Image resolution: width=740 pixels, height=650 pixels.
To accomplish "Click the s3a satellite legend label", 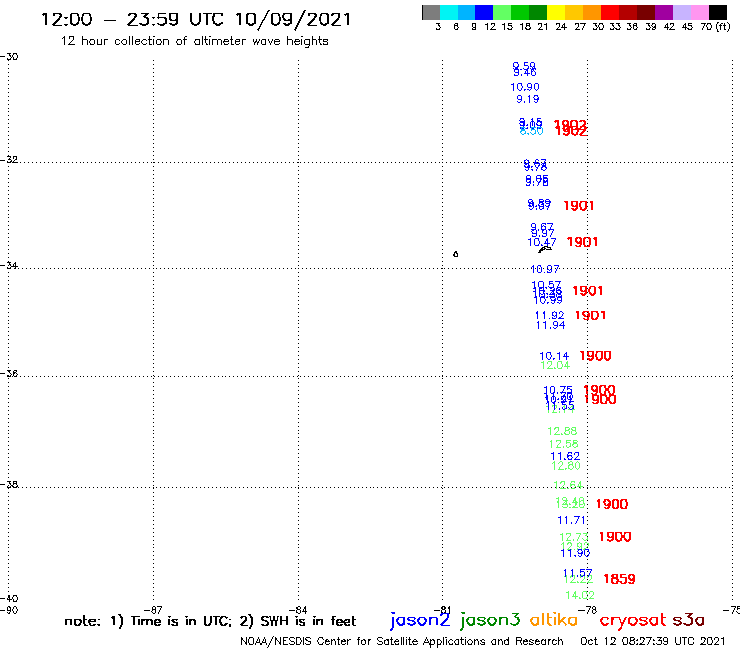I will point(688,620).
